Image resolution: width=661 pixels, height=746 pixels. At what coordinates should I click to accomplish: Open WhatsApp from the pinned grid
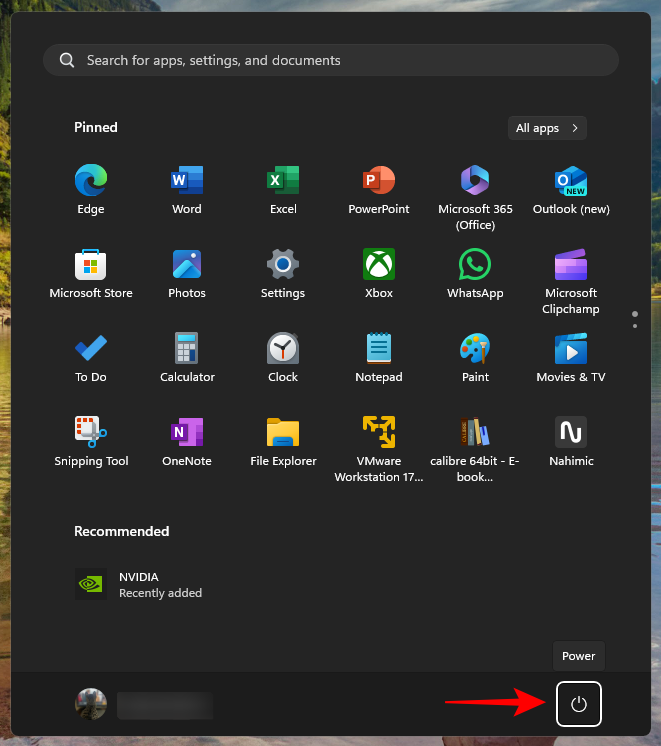click(x=475, y=266)
